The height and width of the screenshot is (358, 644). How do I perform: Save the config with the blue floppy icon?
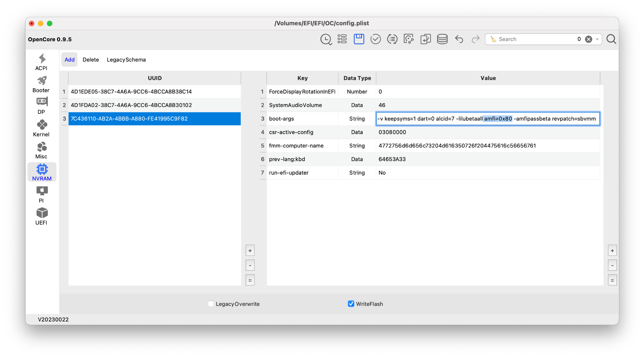(359, 39)
